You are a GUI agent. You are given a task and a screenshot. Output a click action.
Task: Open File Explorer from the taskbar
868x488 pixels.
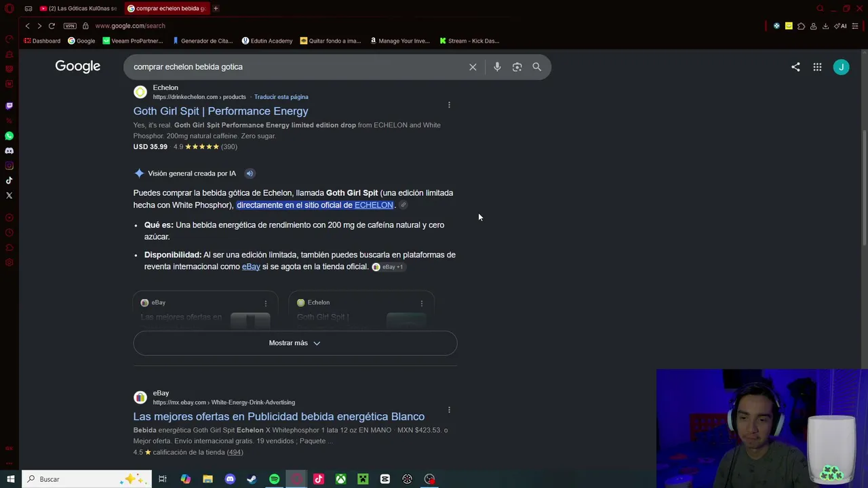[x=208, y=479]
